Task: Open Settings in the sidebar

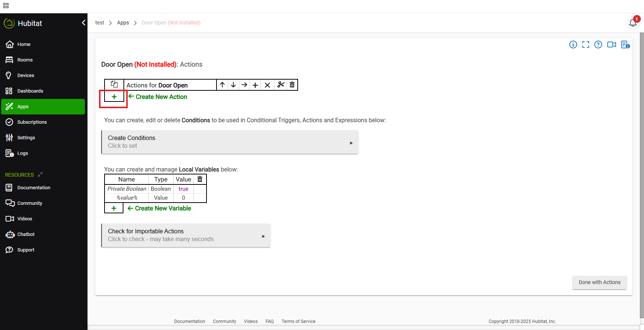Action: tap(43, 138)
